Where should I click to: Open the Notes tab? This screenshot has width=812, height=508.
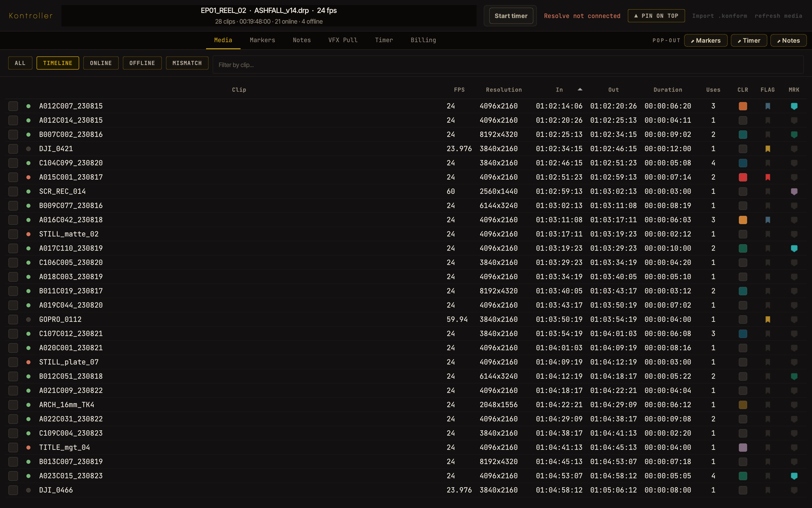pyautogui.click(x=302, y=40)
